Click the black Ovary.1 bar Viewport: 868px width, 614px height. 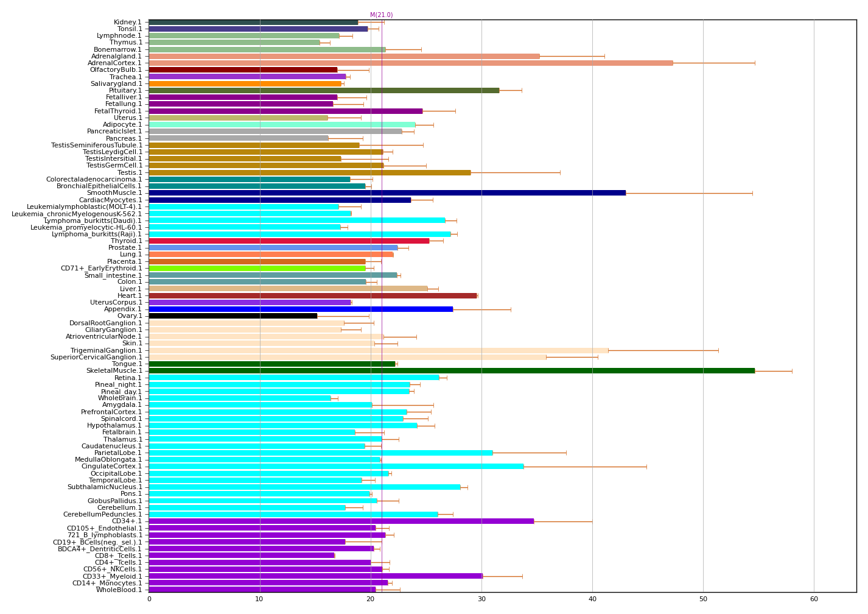233,316
